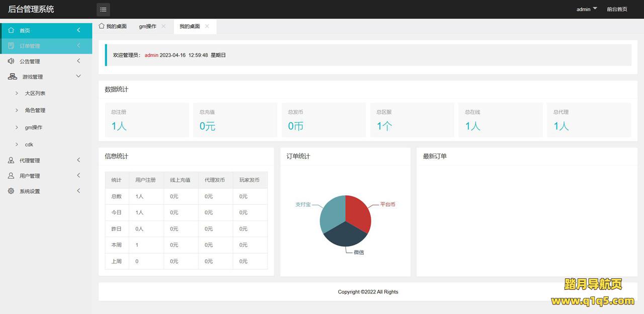Click the home icon beside 首页

coord(11,30)
